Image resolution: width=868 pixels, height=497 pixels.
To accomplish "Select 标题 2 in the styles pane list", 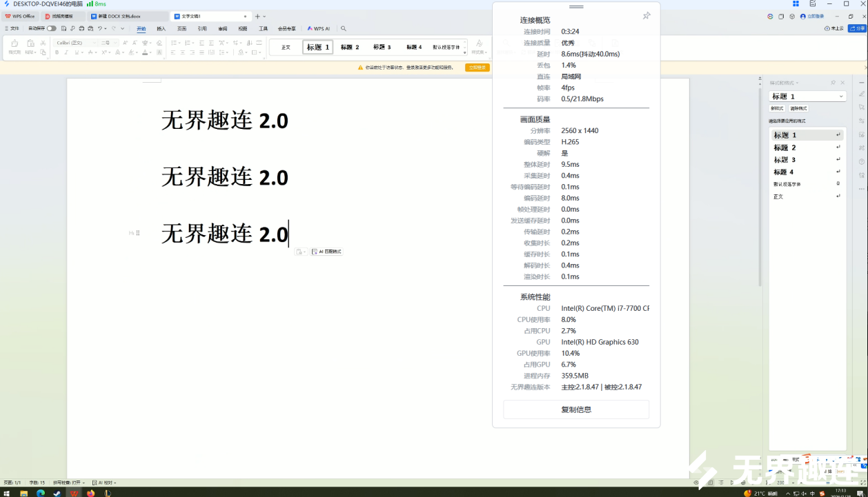I will [807, 148].
